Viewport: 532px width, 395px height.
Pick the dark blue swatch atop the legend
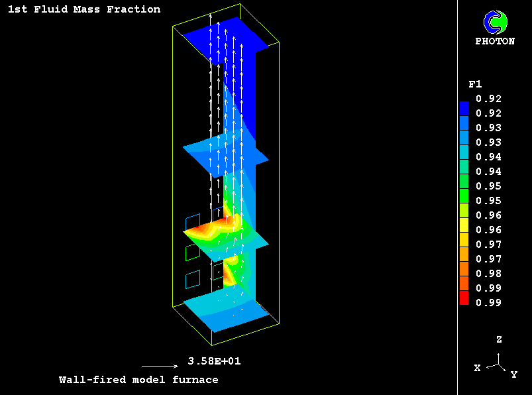pyautogui.click(x=464, y=107)
